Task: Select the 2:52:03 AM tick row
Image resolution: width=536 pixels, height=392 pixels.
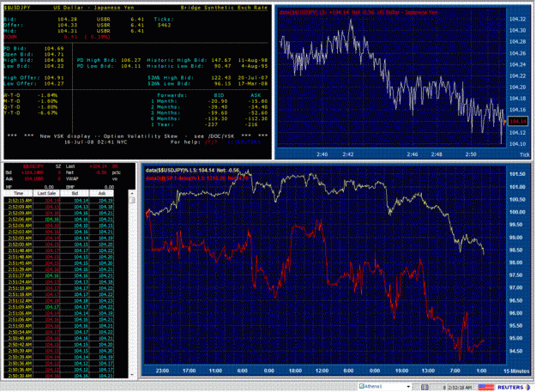Action: point(59,232)
